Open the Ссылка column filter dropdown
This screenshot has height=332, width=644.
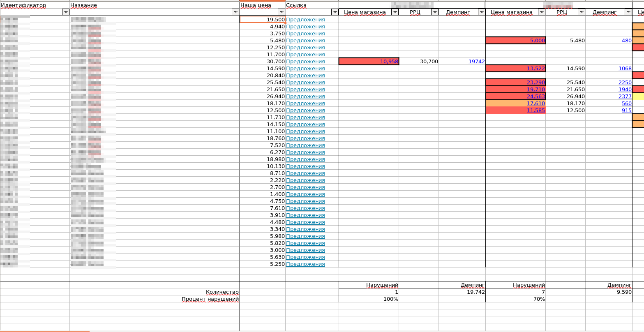pyautogui.click(x=335, y=12)
